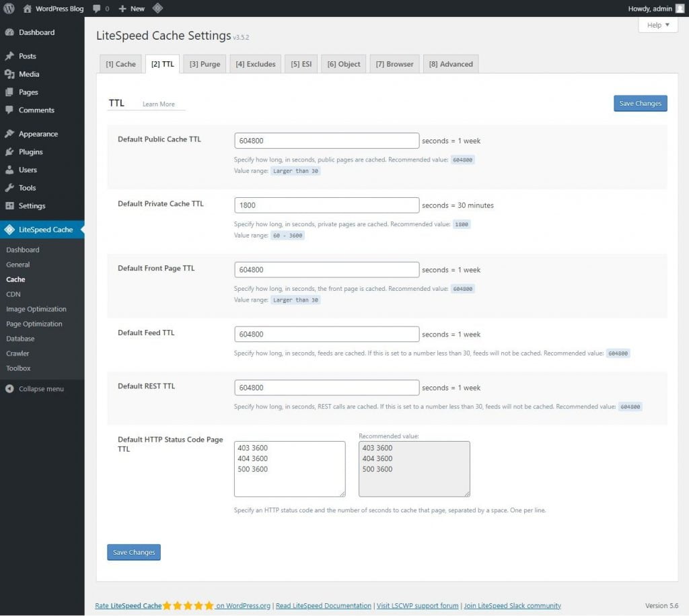Click recommended value 604800 for Feed TTL
Screen dimensions: 689x616
pyautogui.click(x=618, y=353)
